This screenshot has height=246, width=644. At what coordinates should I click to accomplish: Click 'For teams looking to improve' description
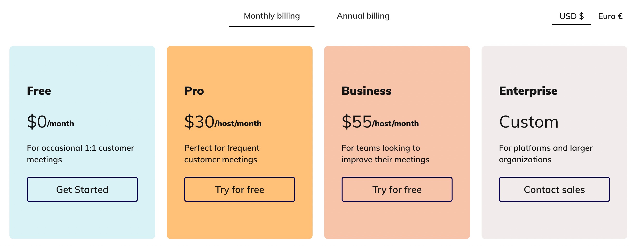(386, 154)
